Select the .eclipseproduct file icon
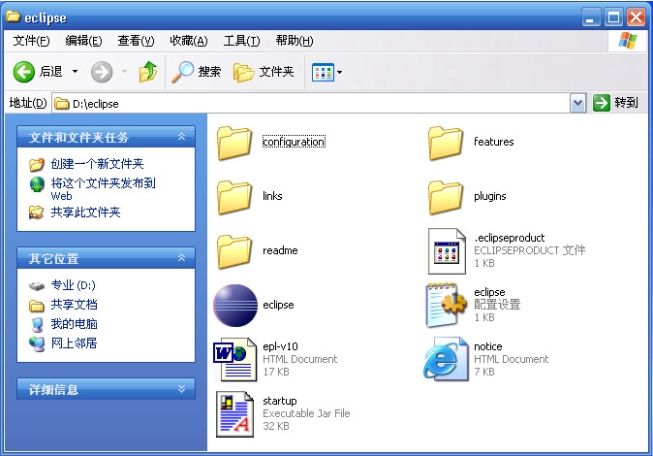Image resolution: width=653 pixels, height=456 pixels. tap(446, 251)
